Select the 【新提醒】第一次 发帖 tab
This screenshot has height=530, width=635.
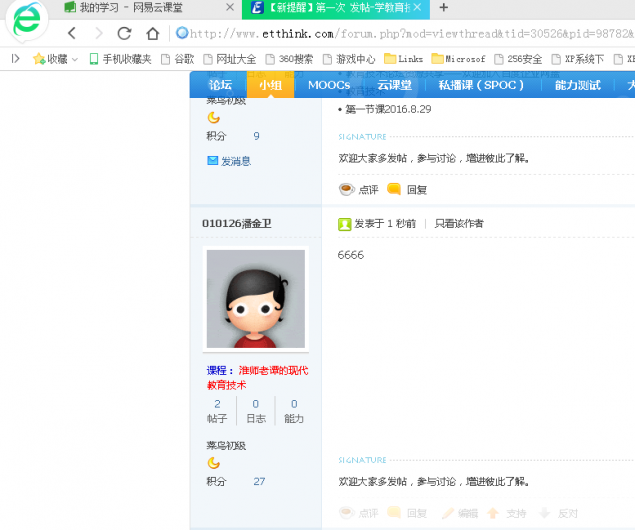[x=336, y=7]
